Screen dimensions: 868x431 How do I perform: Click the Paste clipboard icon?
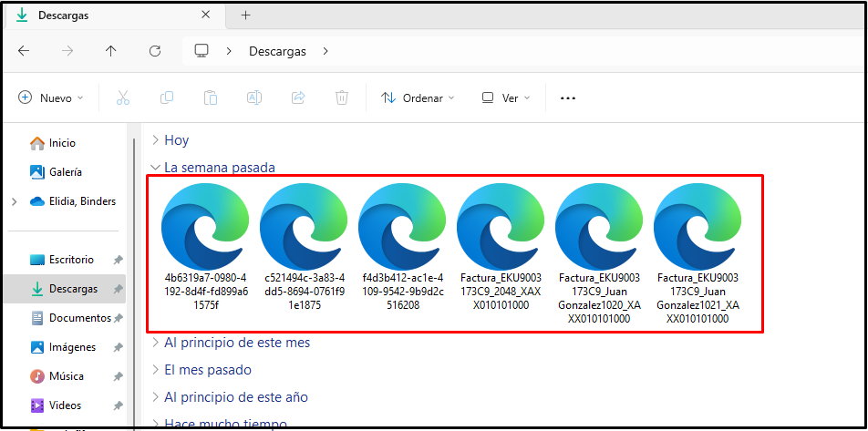(211, 97)
